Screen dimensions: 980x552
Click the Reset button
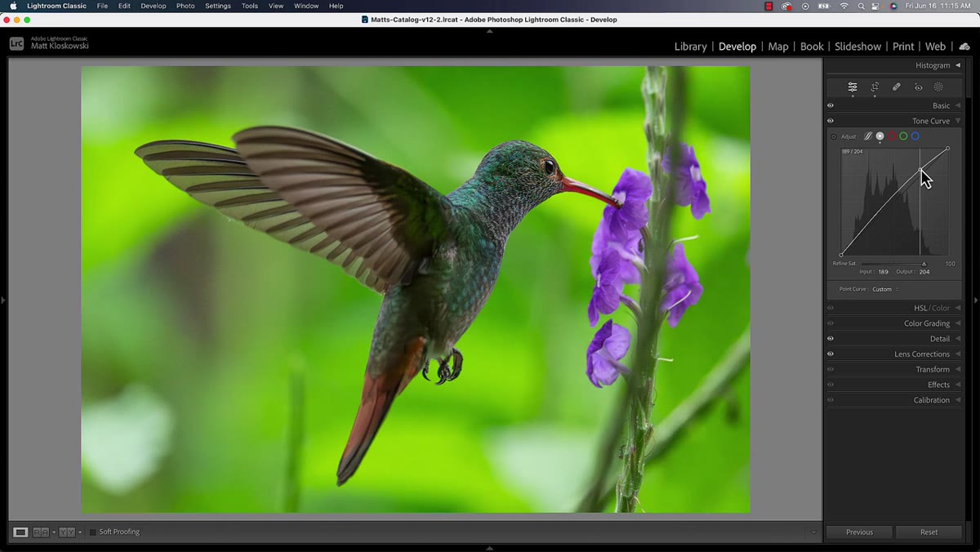click(929, 532)
